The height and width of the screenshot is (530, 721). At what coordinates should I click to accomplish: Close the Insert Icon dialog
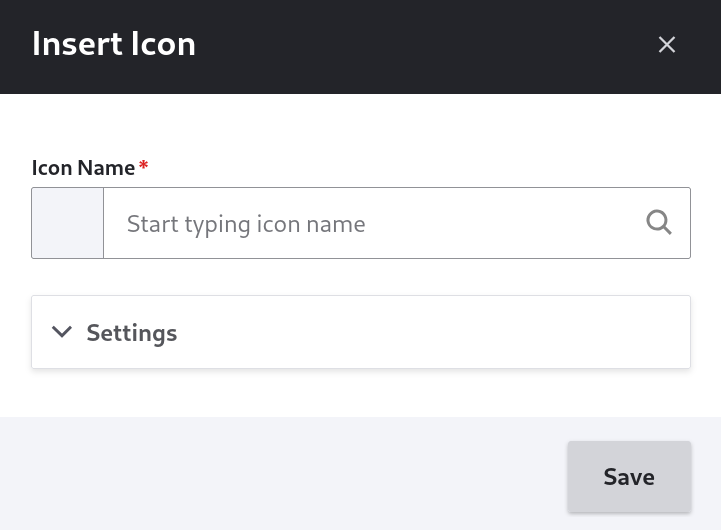pos(666,45)
